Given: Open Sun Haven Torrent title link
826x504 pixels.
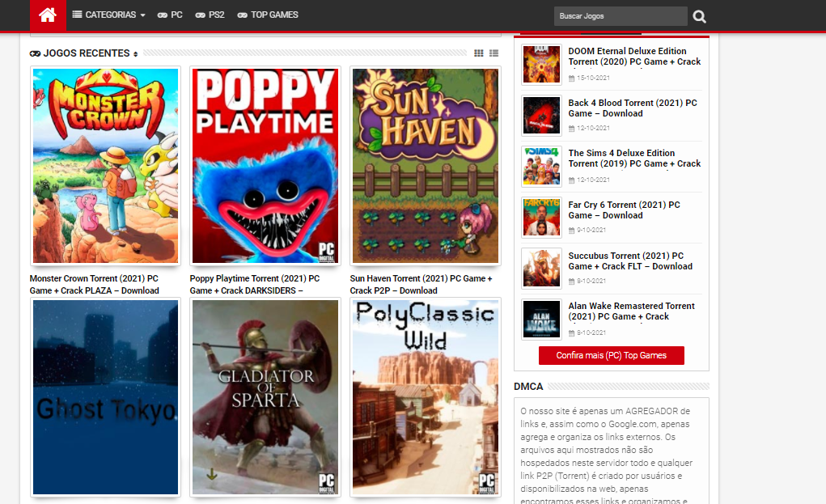Looking at the screenshot, I should coord(421,285).
